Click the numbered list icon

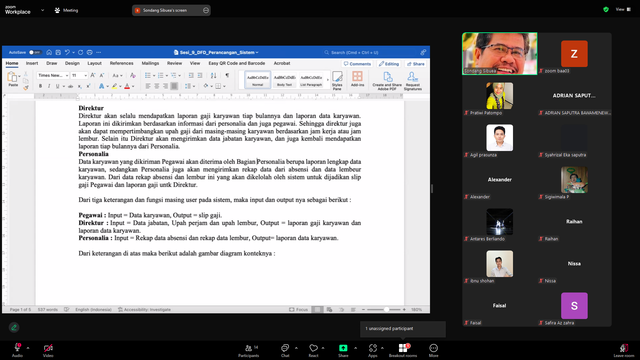click(x=161, y=76)
